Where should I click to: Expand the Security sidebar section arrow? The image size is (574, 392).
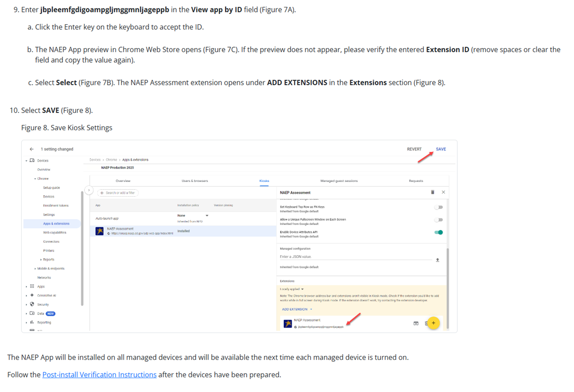tap(26, 305)
